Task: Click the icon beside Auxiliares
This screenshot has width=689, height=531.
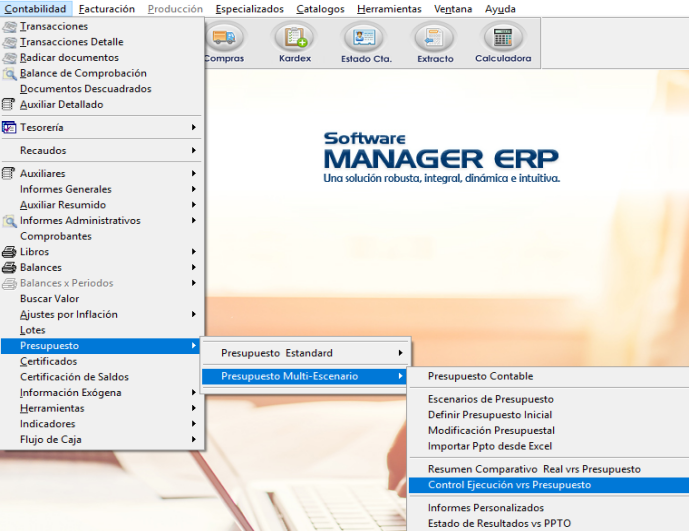Action: click(8, 174)
